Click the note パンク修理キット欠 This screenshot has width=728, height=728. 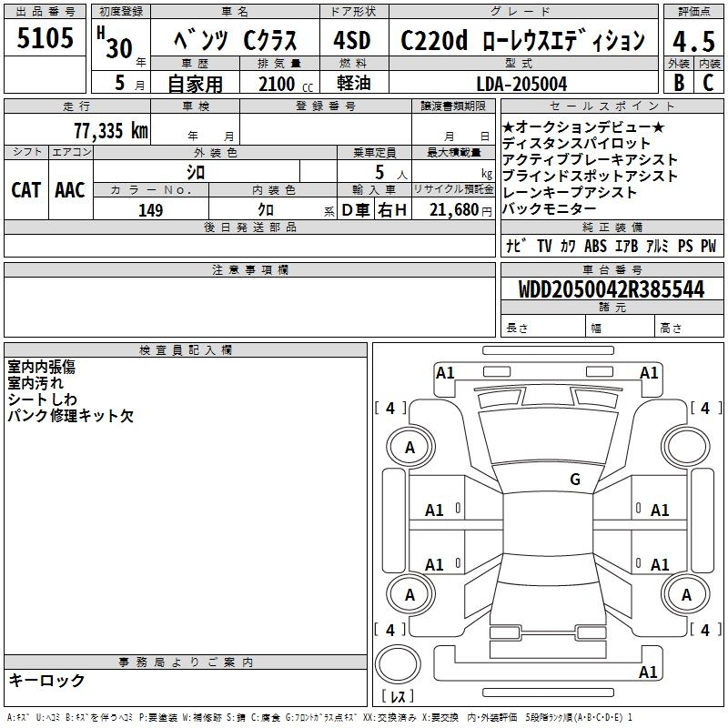71,416
